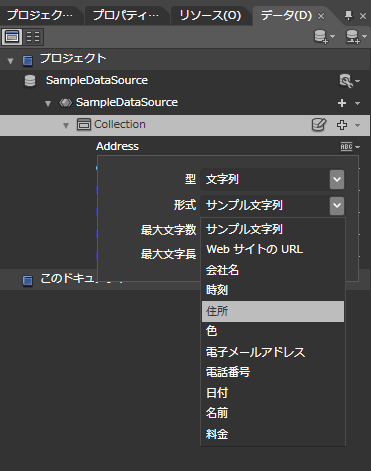Open SampleDataSource properties wrench menu

click(x=349, y=81)
